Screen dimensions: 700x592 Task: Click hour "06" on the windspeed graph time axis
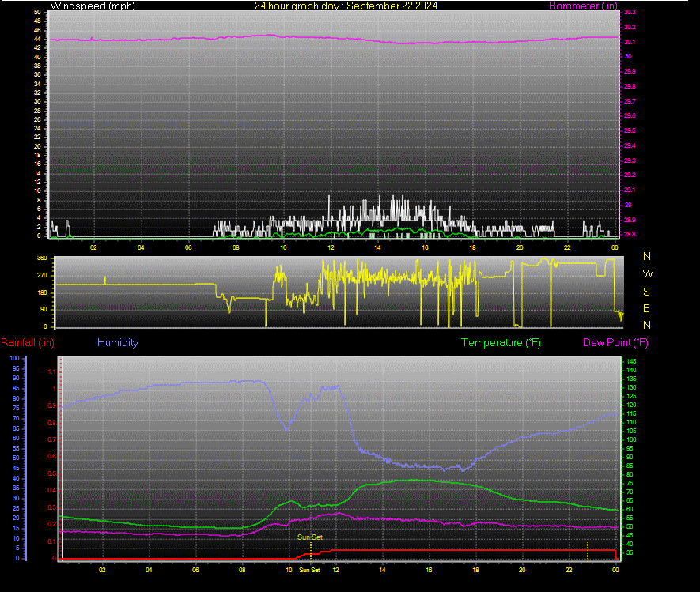[188, 247]
